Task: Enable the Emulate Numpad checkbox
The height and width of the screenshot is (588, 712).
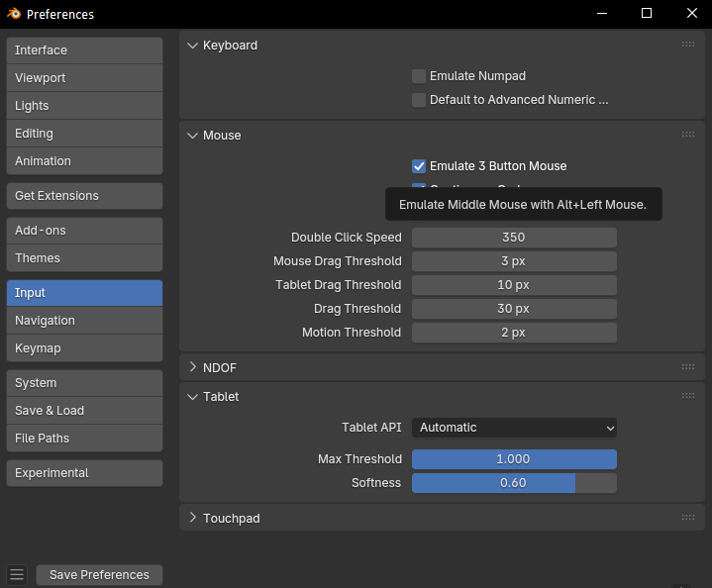Action: point(419,76)
